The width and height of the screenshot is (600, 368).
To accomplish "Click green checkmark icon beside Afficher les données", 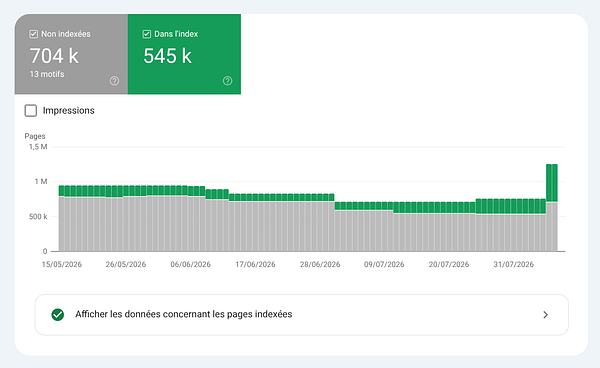I will pos(58,315).
